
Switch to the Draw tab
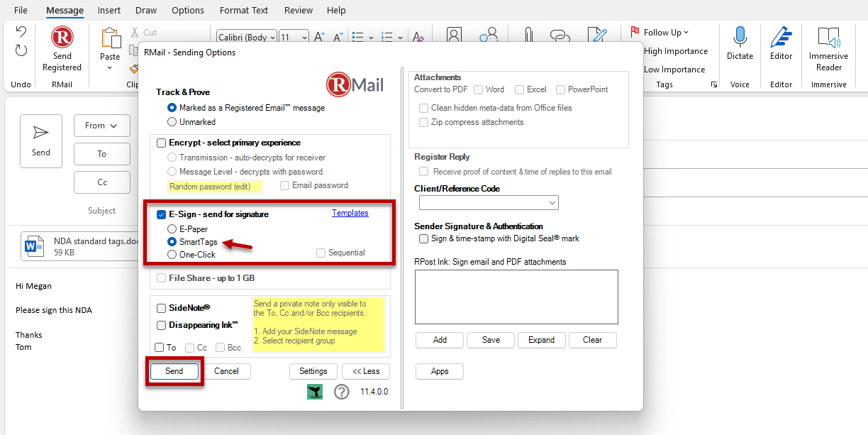[x=146, y=10]
